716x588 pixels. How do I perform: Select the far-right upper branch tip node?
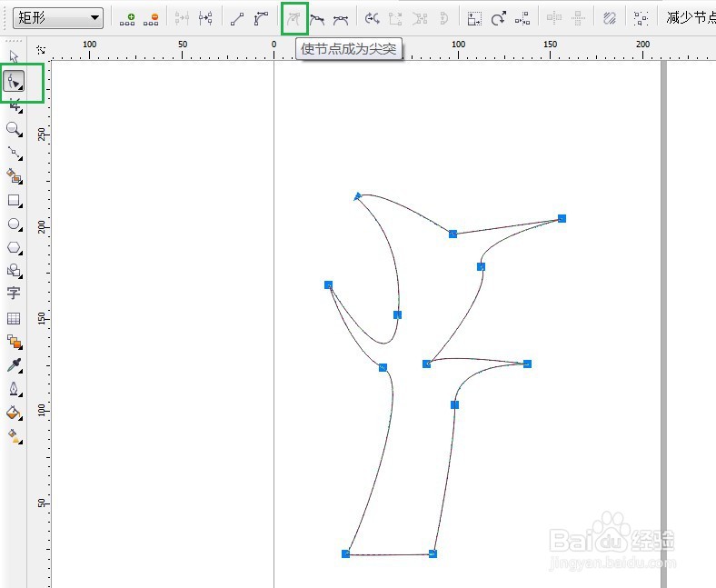pos(562,218)
